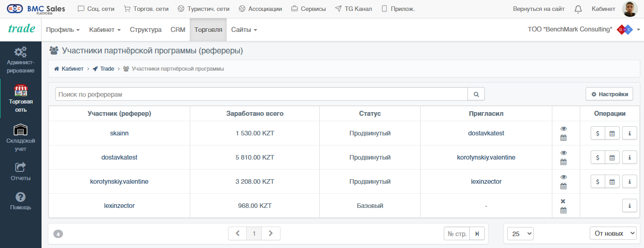The height and width of the screenshot is (248, 644).
Task: Toggle the eye icon for skainn
Action: pyautogui.click(x=563, y=129)
